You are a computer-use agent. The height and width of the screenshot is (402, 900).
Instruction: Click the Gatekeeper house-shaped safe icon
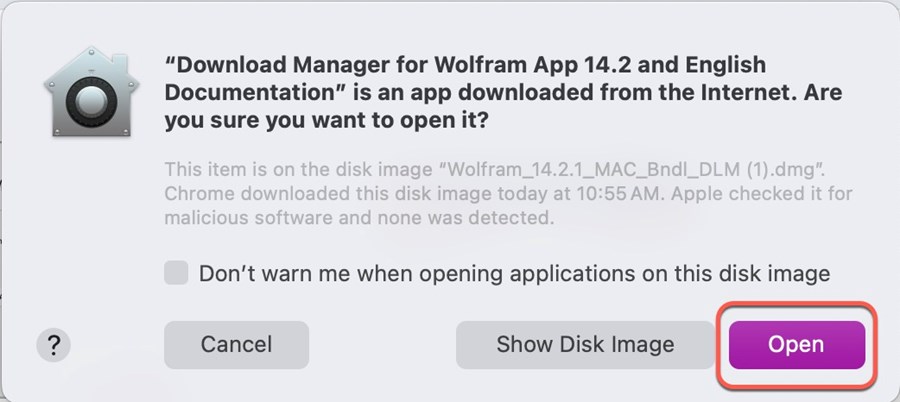(91, 92)
